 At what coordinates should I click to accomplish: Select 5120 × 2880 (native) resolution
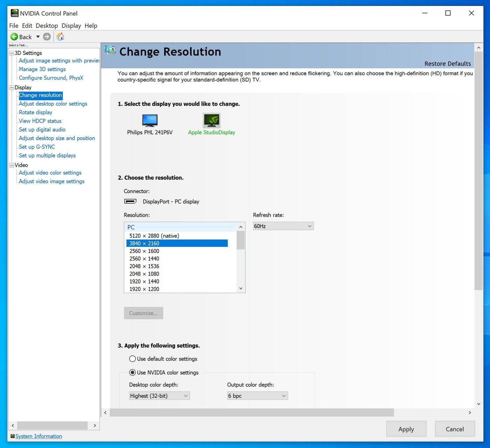pos(177,236)
